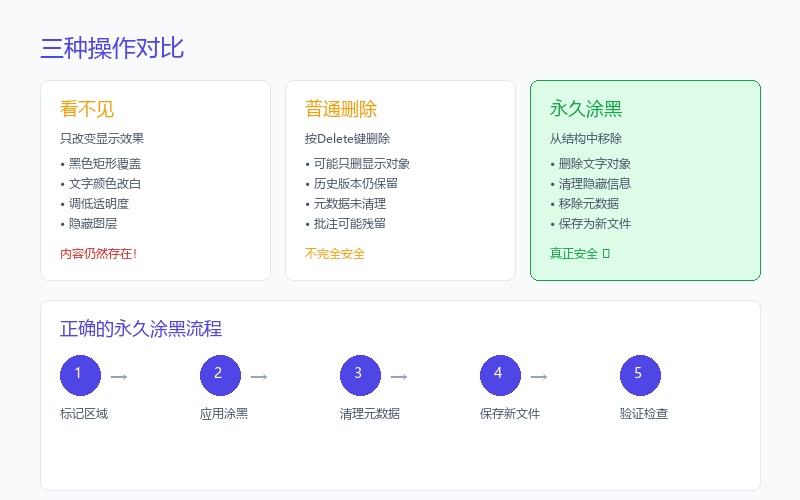Click step circle number 4
This screenshot has height=500, width=800.
click(x=500, y=375)
